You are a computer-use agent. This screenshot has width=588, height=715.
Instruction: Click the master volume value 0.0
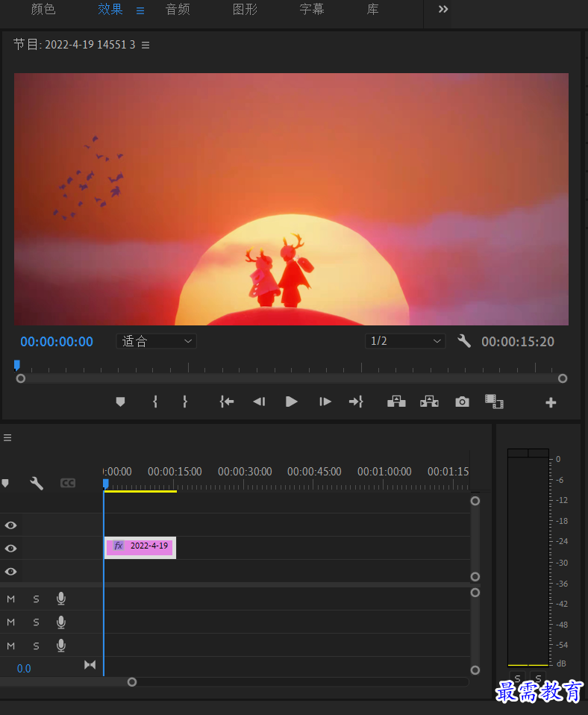24,669
